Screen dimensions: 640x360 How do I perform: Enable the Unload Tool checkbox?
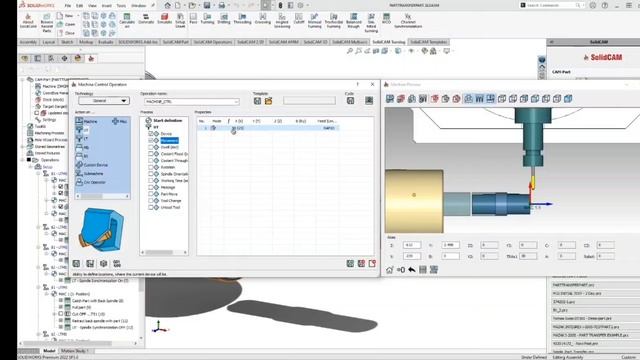151,207
